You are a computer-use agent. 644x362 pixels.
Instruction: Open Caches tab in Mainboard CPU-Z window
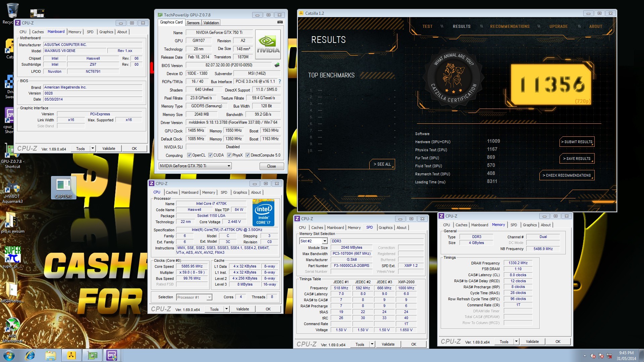coord(38,32)
